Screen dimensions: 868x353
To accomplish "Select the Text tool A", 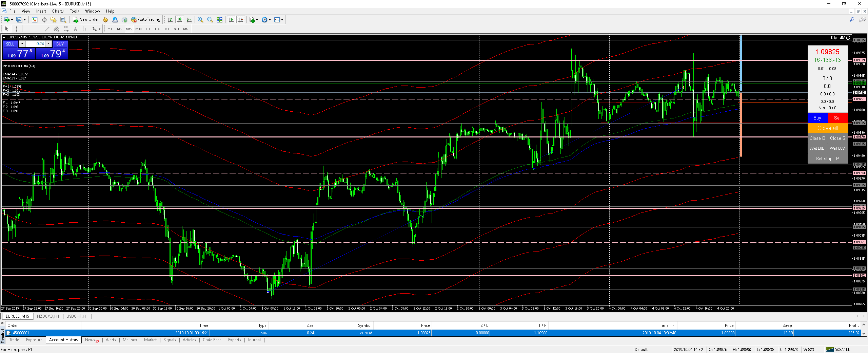I will (75, 29).
